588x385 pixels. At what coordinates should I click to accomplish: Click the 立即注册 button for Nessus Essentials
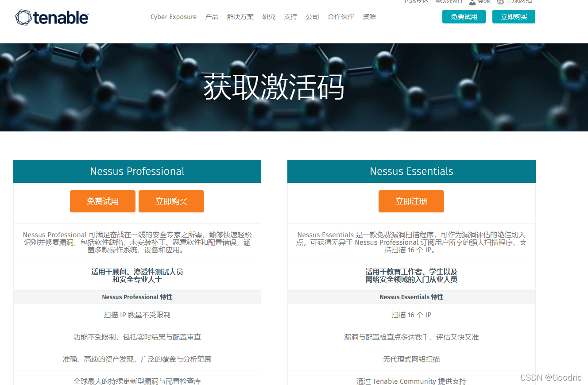(411, 201)
